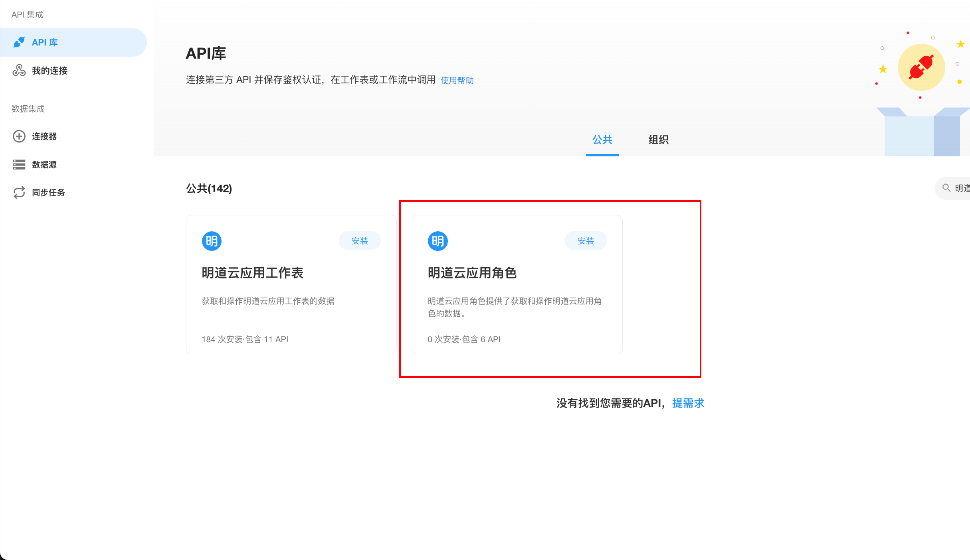Switch to the 公共 tab
Screen dimensions: 970x560
tap(602, 140)
